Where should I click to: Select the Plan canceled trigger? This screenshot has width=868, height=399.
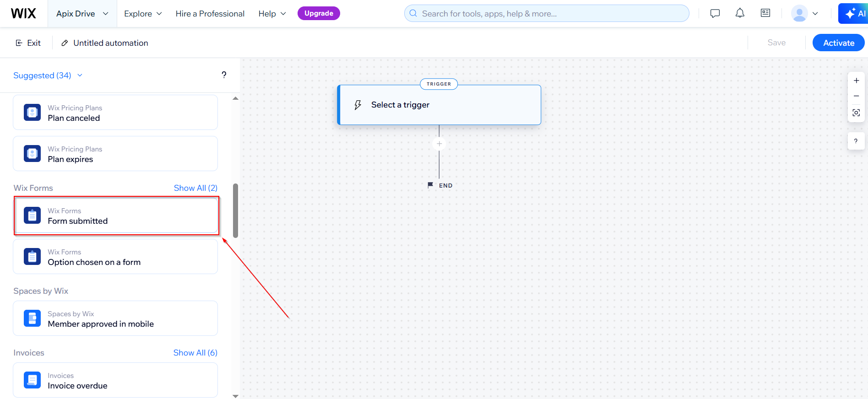coord(115,113)
